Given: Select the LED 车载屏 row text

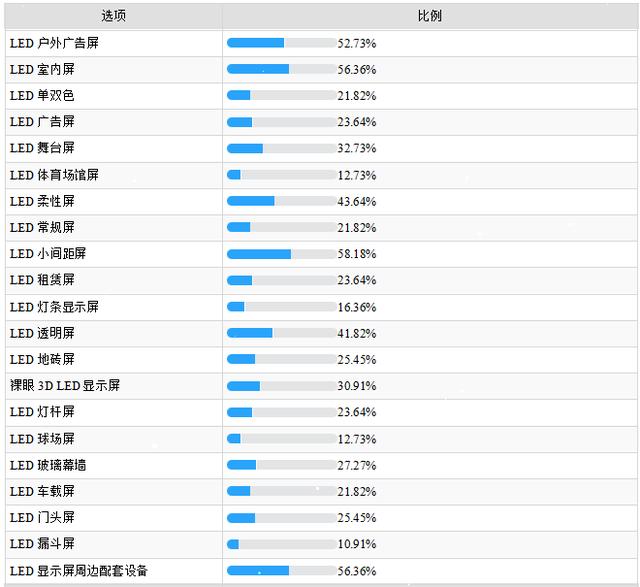Looking at the screenshot, I should [42, 491].
